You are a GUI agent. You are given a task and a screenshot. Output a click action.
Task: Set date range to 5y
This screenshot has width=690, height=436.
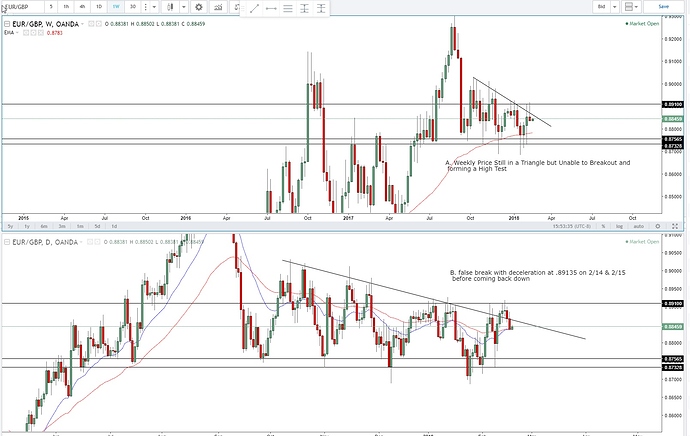10,226
